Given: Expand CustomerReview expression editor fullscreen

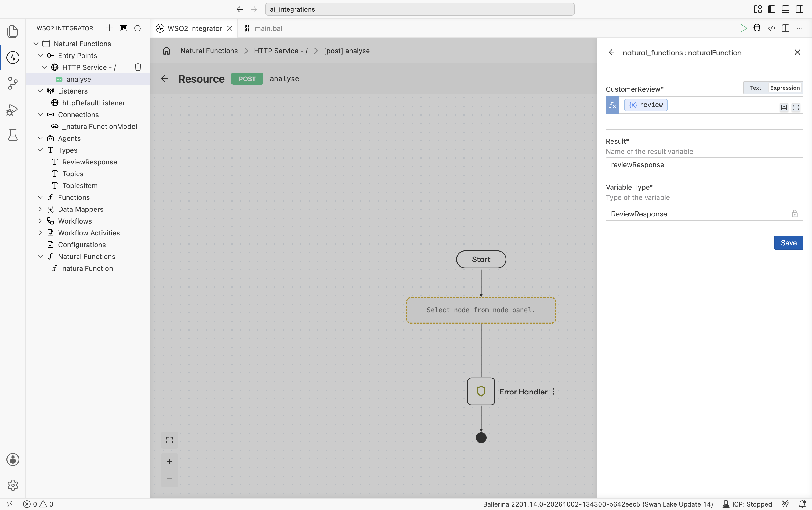Looking at the screenshot, I should click(x=796, y=107).
